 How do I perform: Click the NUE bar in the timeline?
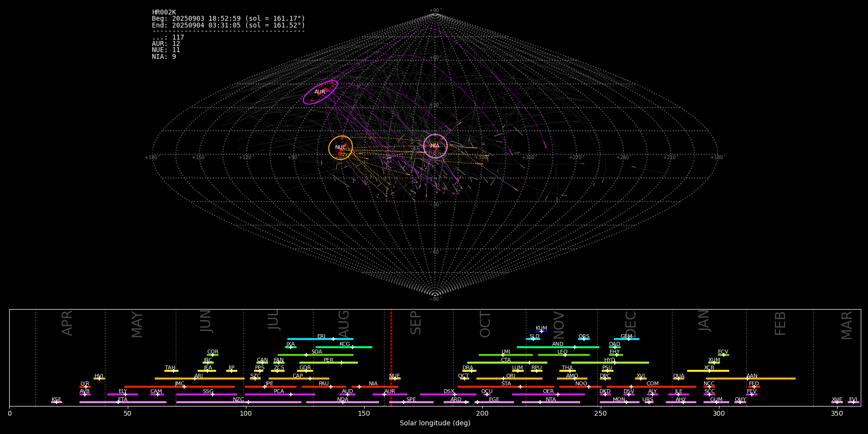pos(395,379)
